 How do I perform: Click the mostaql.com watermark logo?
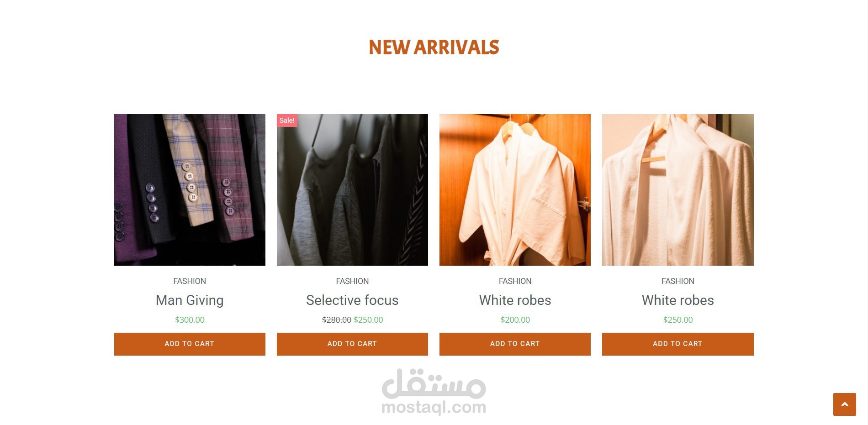[x=434, y=392]
